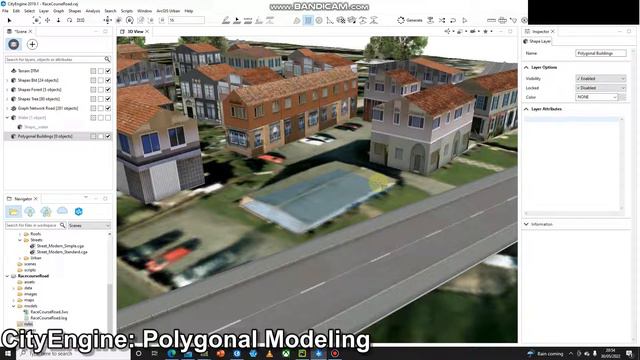640x360 pixels.
Task: Click the reverse arrow toolbar icon
Action: tap(453, 20)
